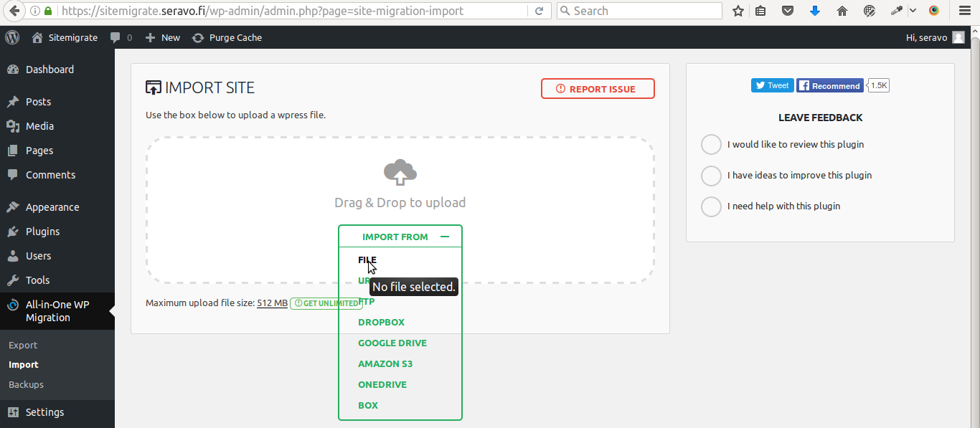The image size is (980, 428).
Task: Click the "Drag & Drop to upload" text
Action: click(400, 203)
